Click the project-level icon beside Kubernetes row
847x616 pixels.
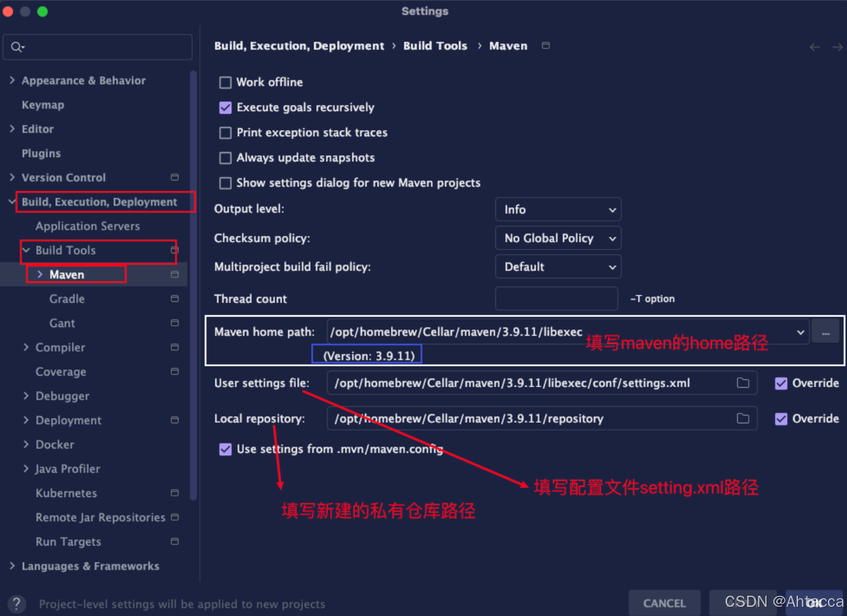tap(175, 493)
